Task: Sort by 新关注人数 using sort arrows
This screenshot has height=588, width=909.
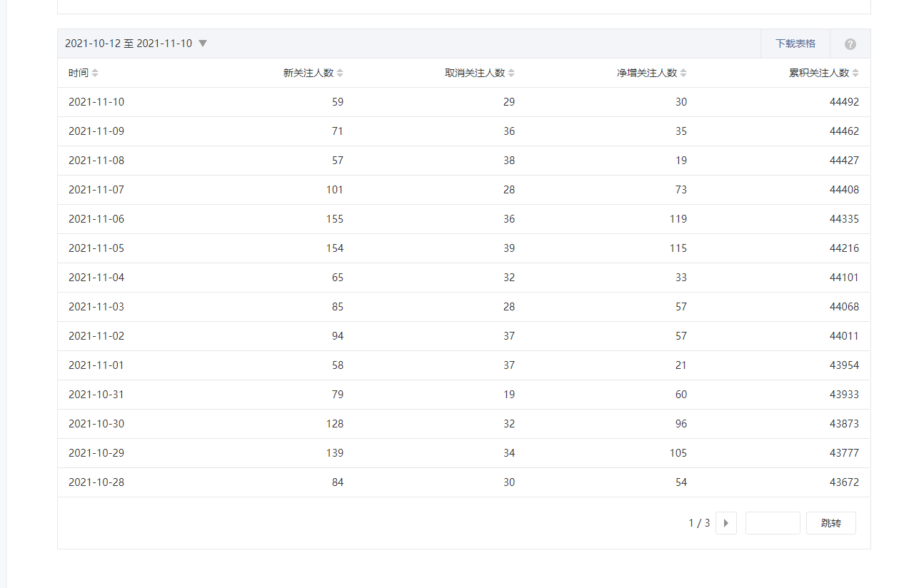Action: coord(340,73)
